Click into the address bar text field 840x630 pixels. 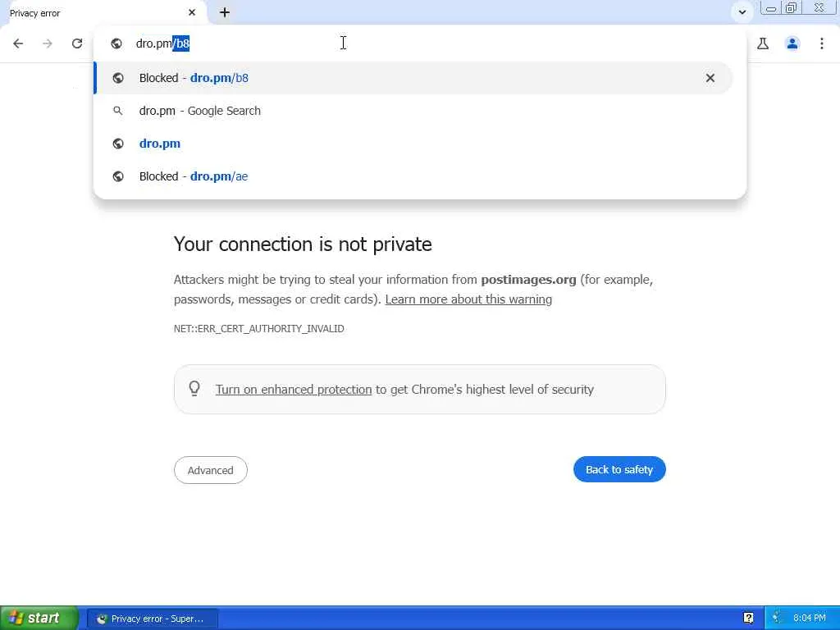(x=410, y=43)
